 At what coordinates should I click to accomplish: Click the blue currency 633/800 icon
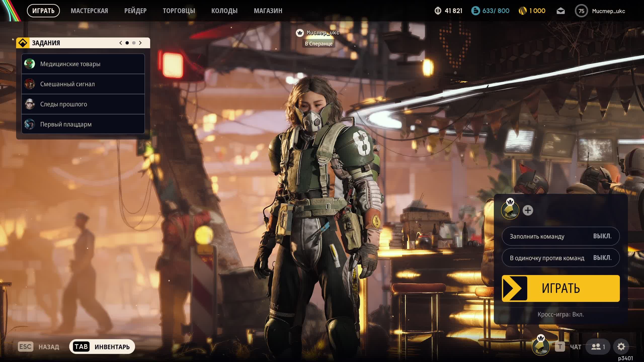click(x=475, y=11)
